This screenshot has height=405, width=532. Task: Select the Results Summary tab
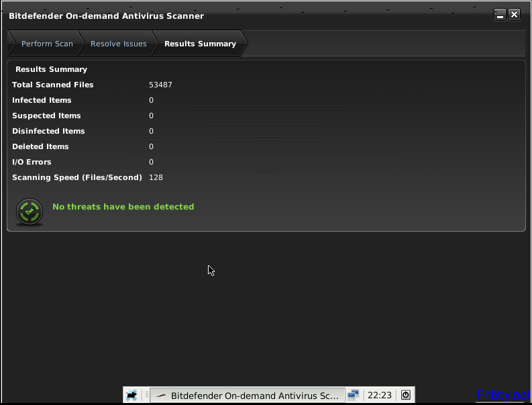pos(200,44)
